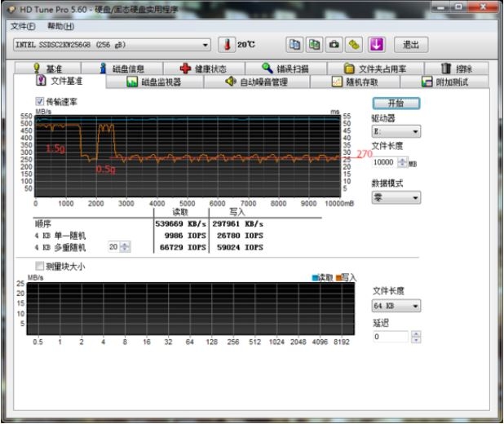
Task: Click the 59024 IOPS write value
Action: click(240, 247)
